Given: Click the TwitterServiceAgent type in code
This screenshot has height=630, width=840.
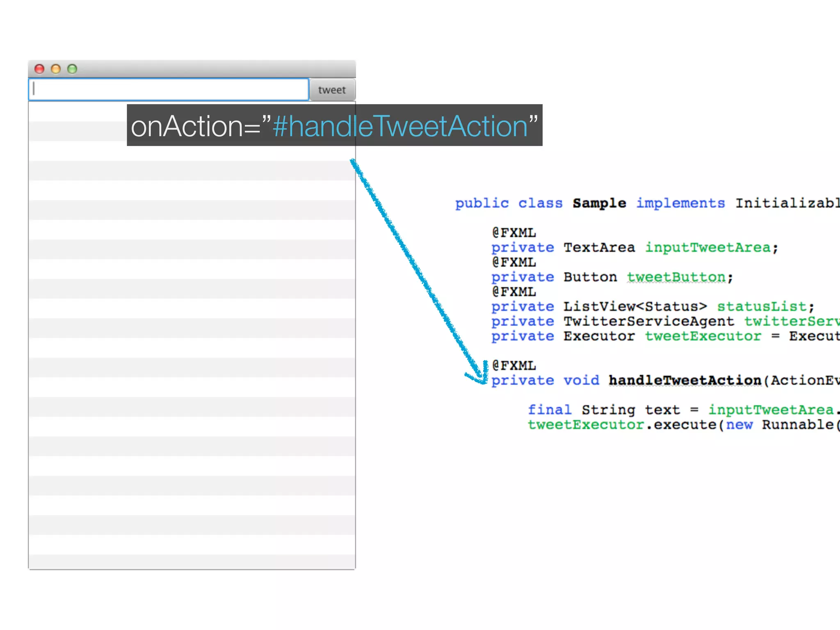Looking at the screenshot, I should [x=649, y=321].
